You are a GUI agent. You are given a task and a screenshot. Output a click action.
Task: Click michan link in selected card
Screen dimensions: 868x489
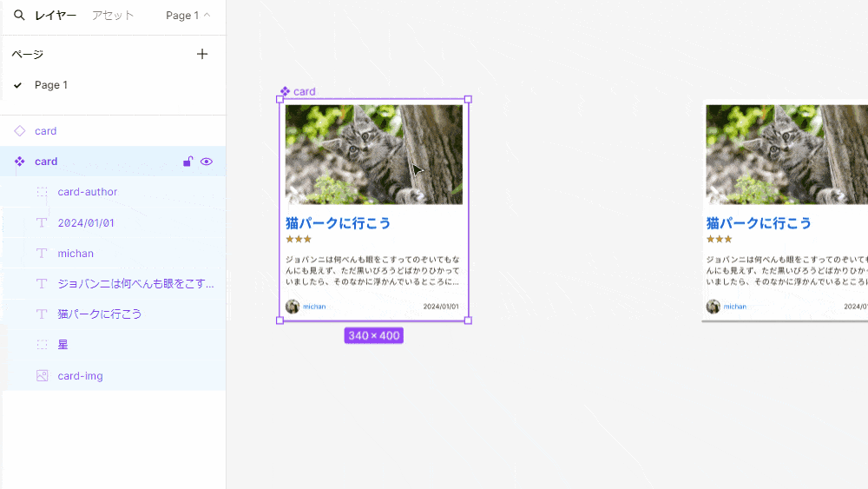tap(314, 307)
